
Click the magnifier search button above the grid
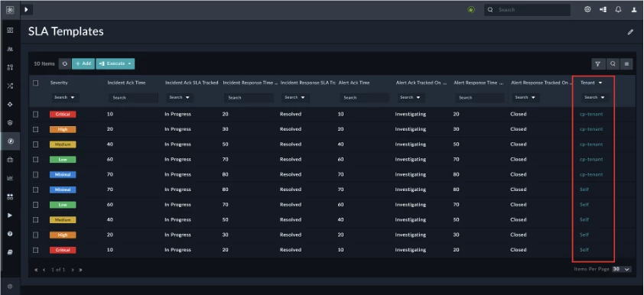(613, 63)
